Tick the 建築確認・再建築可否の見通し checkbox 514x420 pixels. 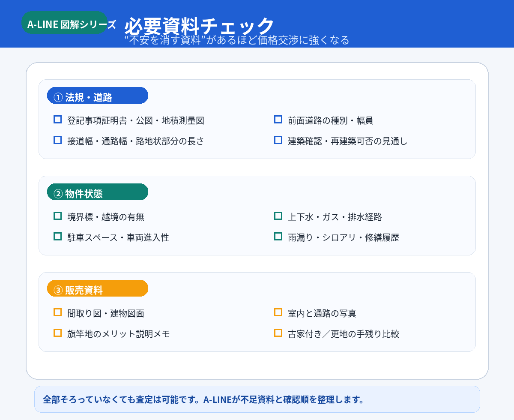coord(278,140)
